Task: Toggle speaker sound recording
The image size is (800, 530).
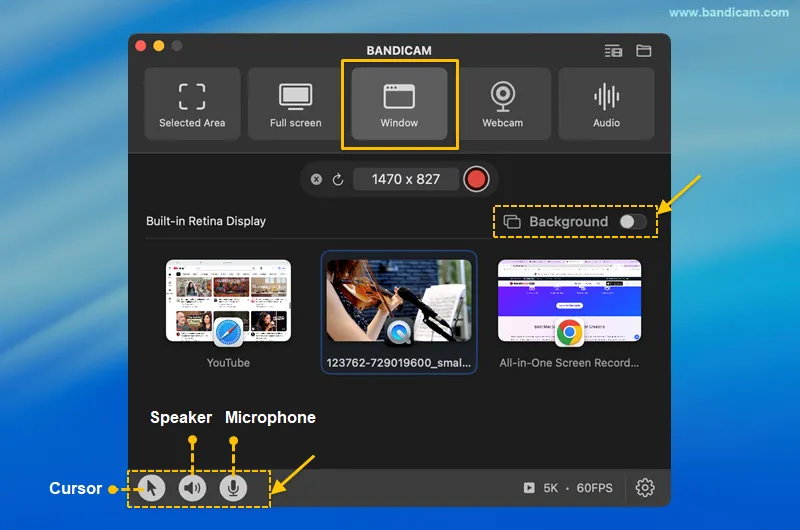Action: click(x=192, y=488)
